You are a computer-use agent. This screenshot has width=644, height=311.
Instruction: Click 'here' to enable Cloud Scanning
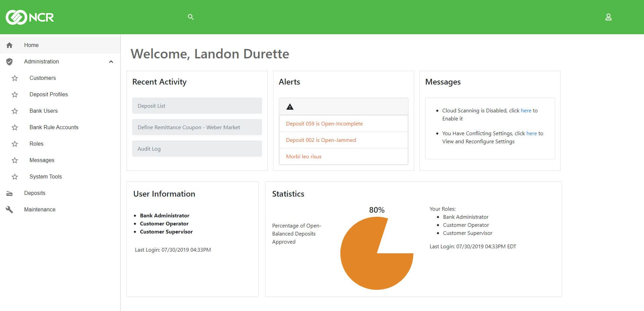coord(526,110)
